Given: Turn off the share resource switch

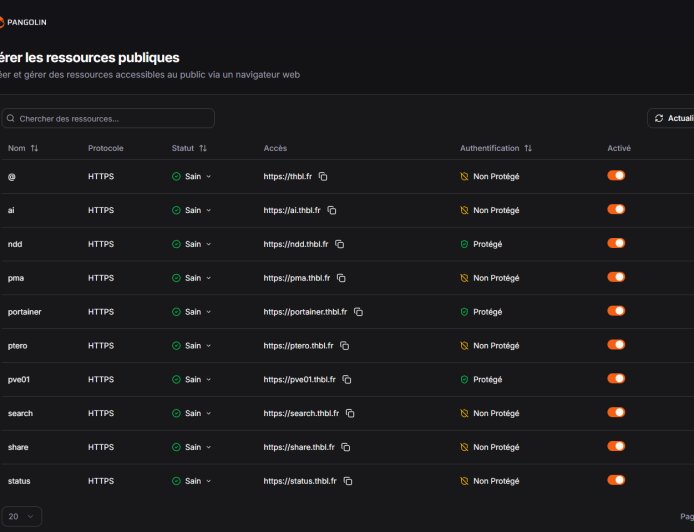Looking at the screenshot, I should (616, 446).
